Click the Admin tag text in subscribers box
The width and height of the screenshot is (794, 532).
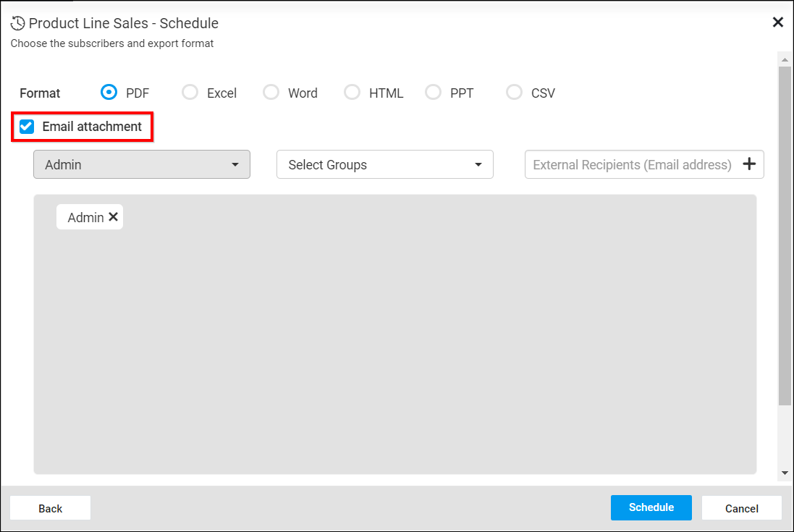pyautogui.click(x=85, y=218)
